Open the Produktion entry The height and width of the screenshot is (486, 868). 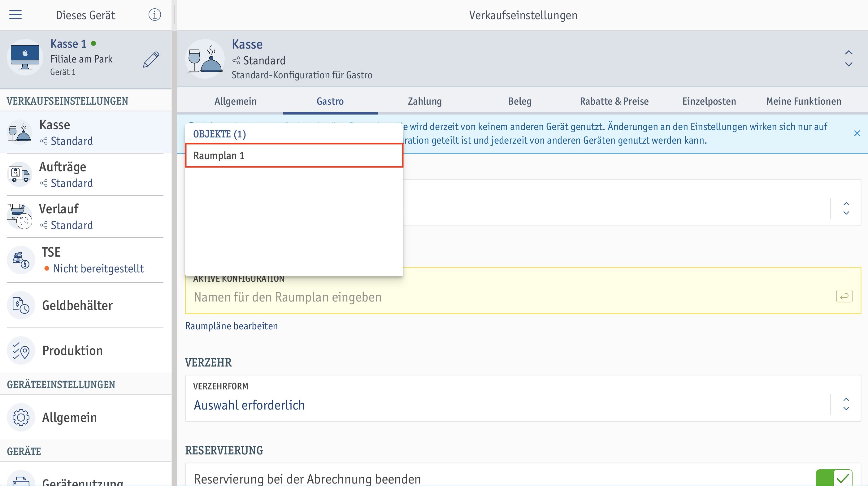click(85, 350)
